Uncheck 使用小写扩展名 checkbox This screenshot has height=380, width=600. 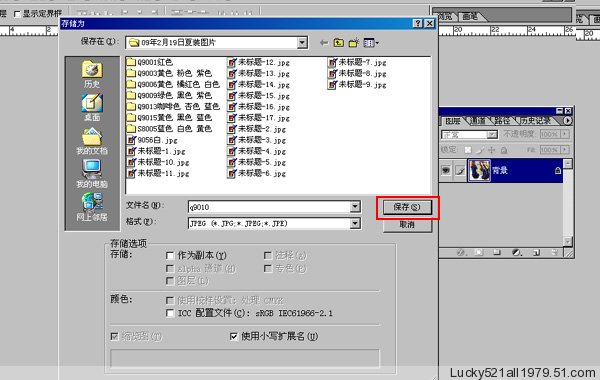click(233, 336)
